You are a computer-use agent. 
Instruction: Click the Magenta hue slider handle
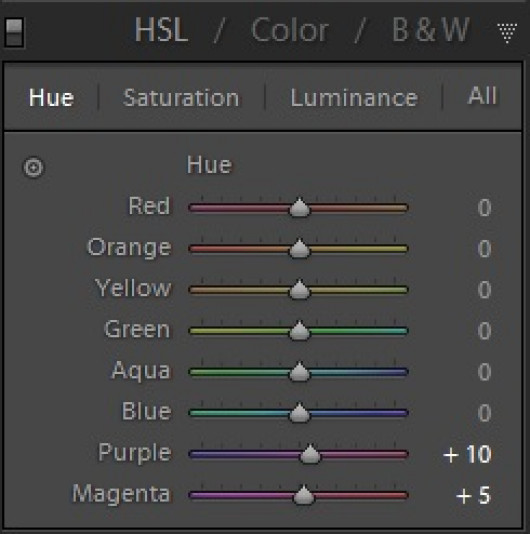303,494
